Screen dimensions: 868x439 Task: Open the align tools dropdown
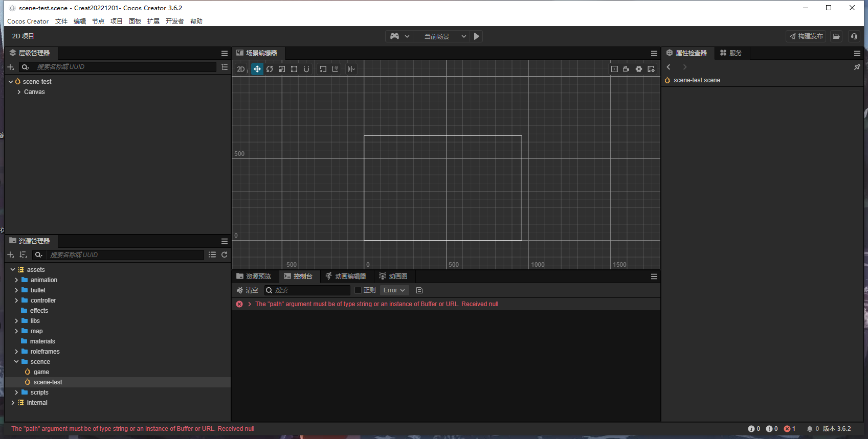351,69
